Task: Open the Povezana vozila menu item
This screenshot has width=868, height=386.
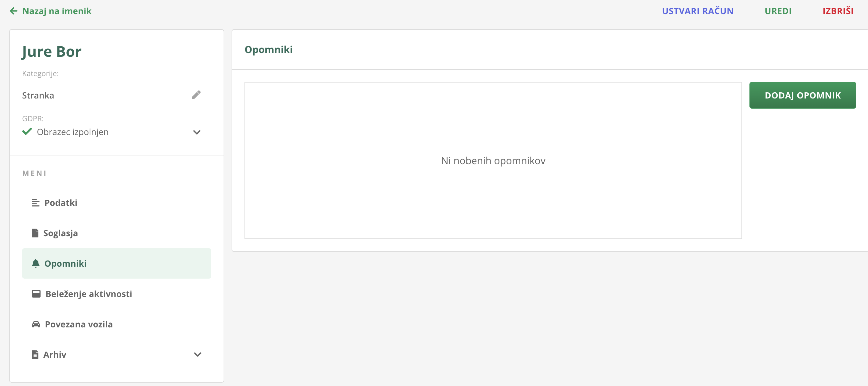Action: [x=117, y=324]
